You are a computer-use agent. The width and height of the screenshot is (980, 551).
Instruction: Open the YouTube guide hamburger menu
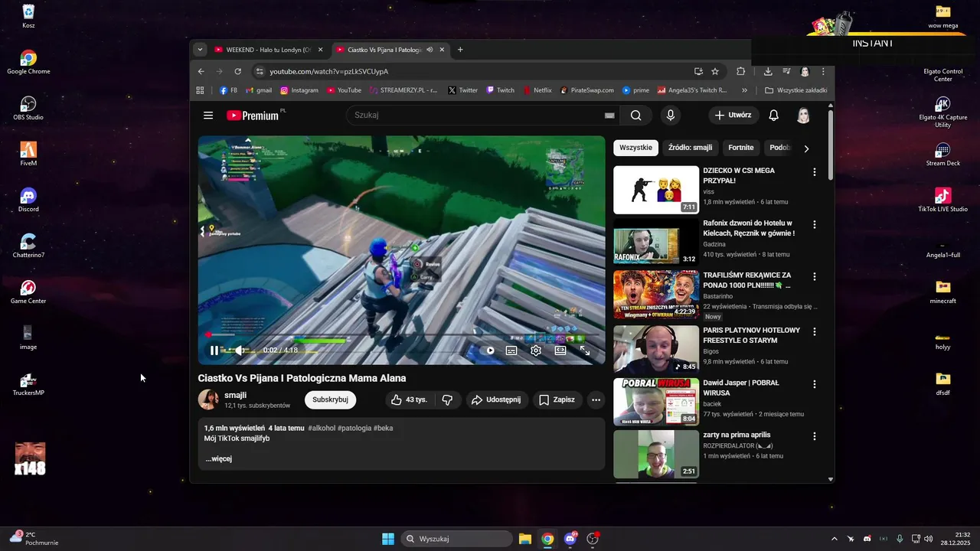click(x=208, y=116)
